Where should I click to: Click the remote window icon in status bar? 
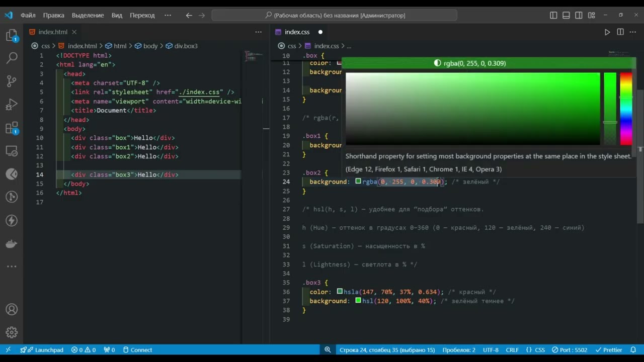tap(8, 350)
